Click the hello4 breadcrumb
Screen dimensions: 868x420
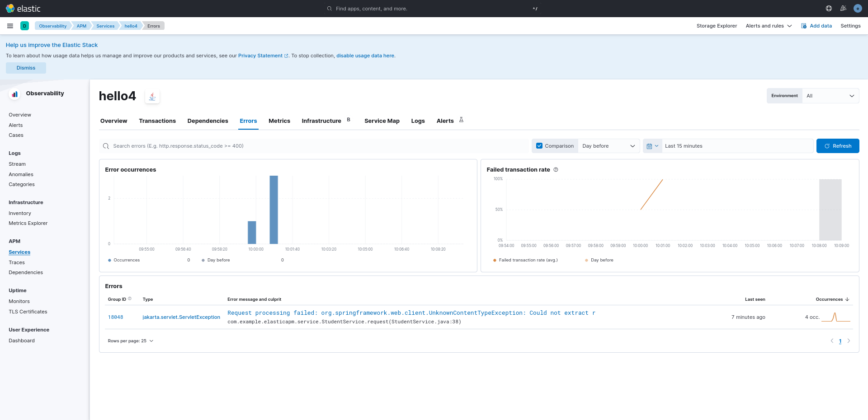pyautogui.click(x=131, y=26)
